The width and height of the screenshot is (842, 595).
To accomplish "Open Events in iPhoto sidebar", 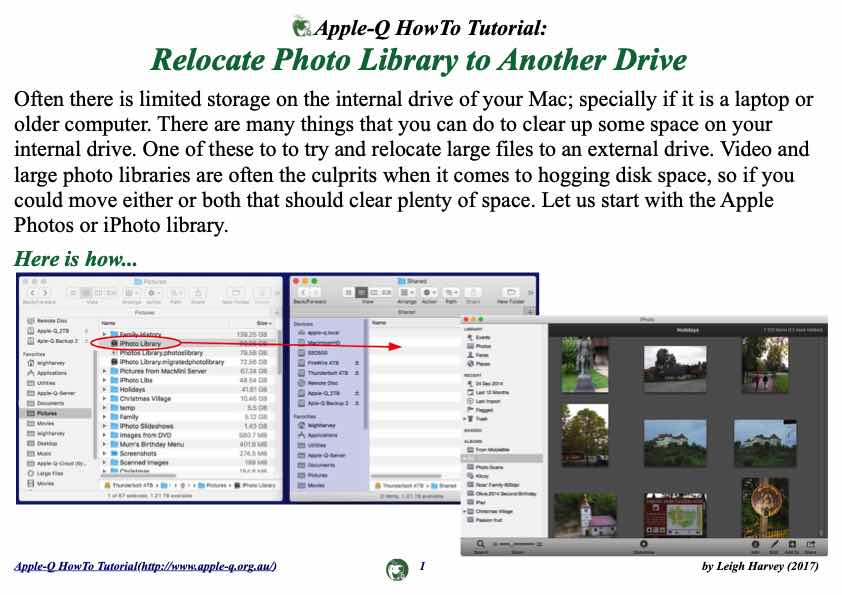I will coord(478,337).
